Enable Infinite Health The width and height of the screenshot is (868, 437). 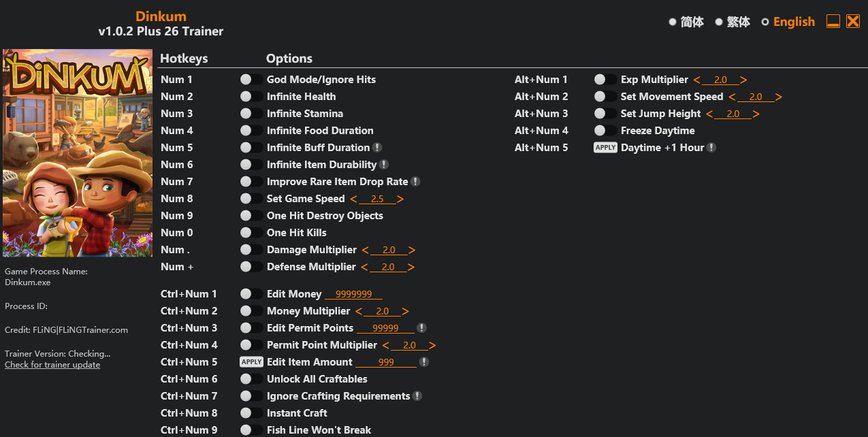click(251, 97)
